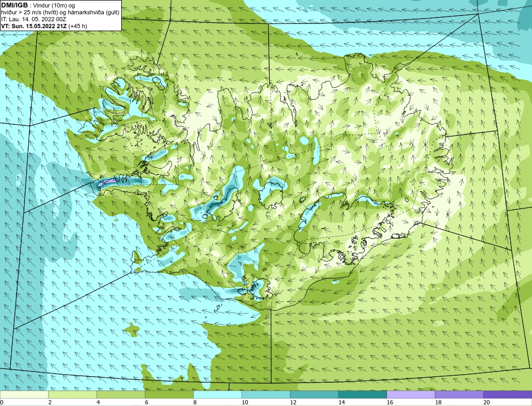Select the 'VT: Sun. 15.05.2022 21Z' valid time
532x406 pixels.
pos(34,26)
